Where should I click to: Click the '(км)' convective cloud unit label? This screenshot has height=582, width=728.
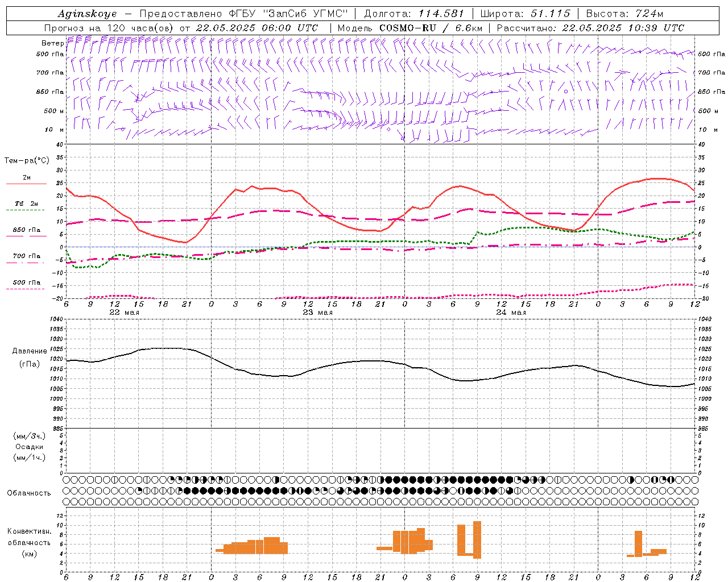30,554
